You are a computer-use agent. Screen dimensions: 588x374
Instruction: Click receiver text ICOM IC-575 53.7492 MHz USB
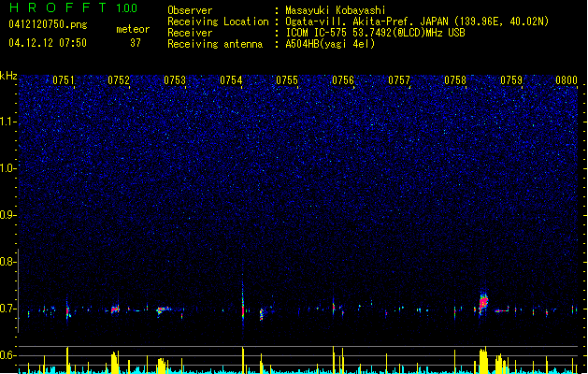click(x=375, y=33)
